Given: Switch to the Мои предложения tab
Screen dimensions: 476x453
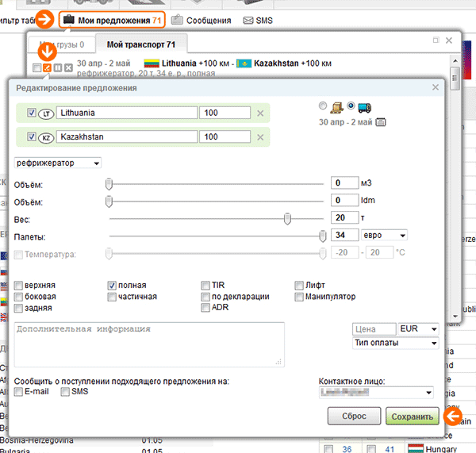Looking at the screenshot, I should pos(113,19).
